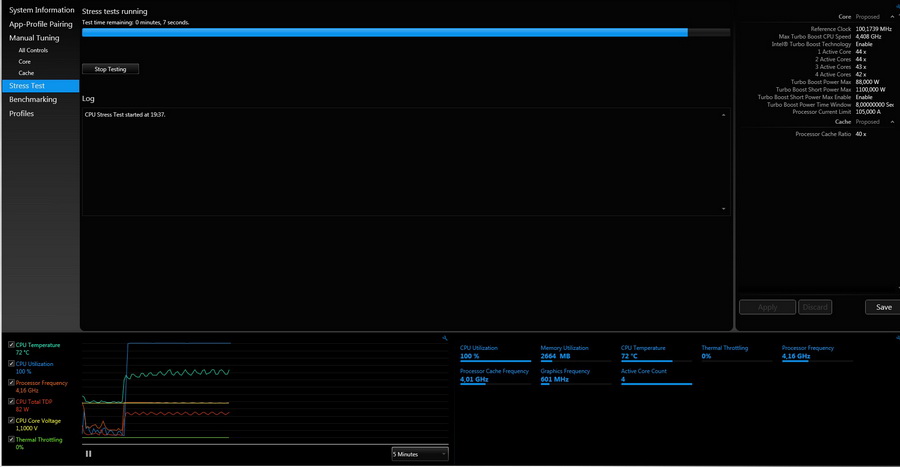Toggle CPU Temperature graph checkbox
The image size is (900, 467).
point(11,345)
